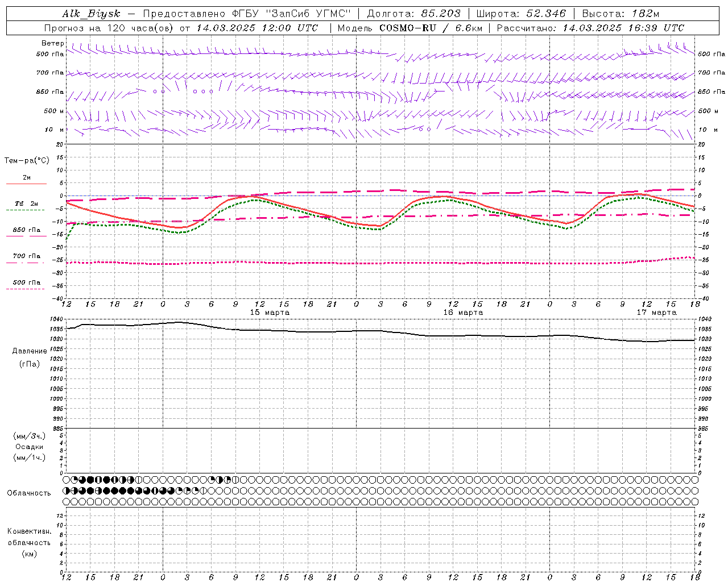728x582 pixels.
Task: Click the "15 марта" date label
Action: 270,313
